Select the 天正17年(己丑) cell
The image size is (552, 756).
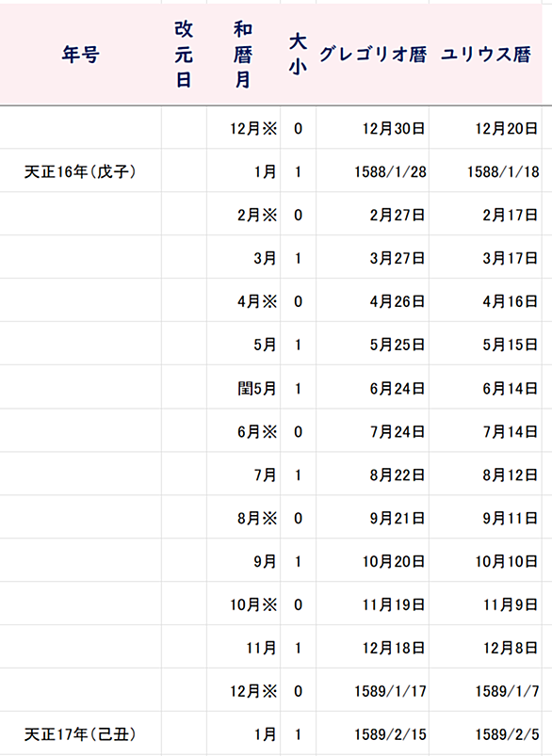pyautogui.click(x=81, y=734)
